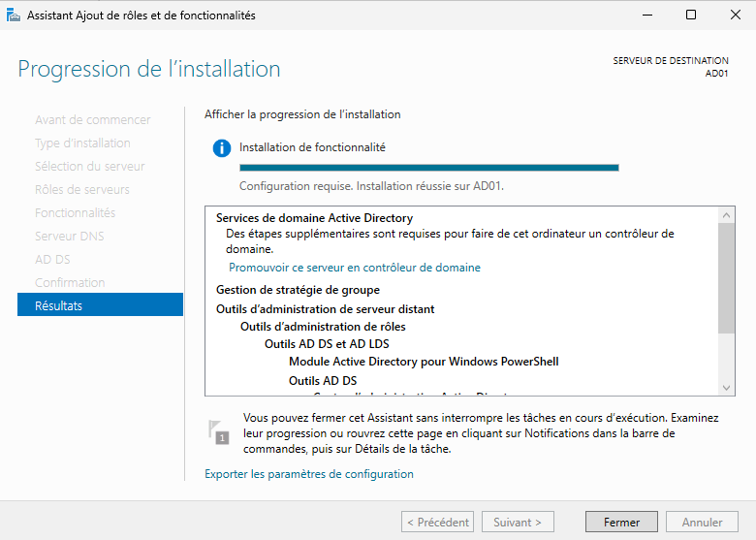Click the installation progress bar

428,168
